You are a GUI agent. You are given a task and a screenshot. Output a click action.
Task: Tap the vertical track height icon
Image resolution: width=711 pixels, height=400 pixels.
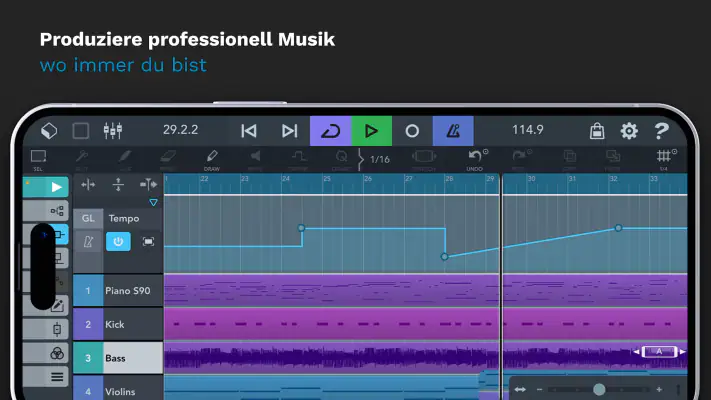coord(118,185)
